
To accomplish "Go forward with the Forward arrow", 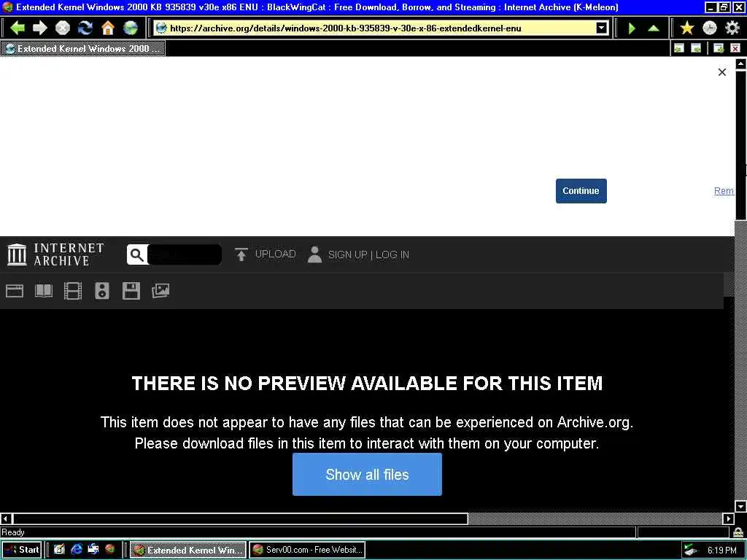I will click(x=40, y=28).
